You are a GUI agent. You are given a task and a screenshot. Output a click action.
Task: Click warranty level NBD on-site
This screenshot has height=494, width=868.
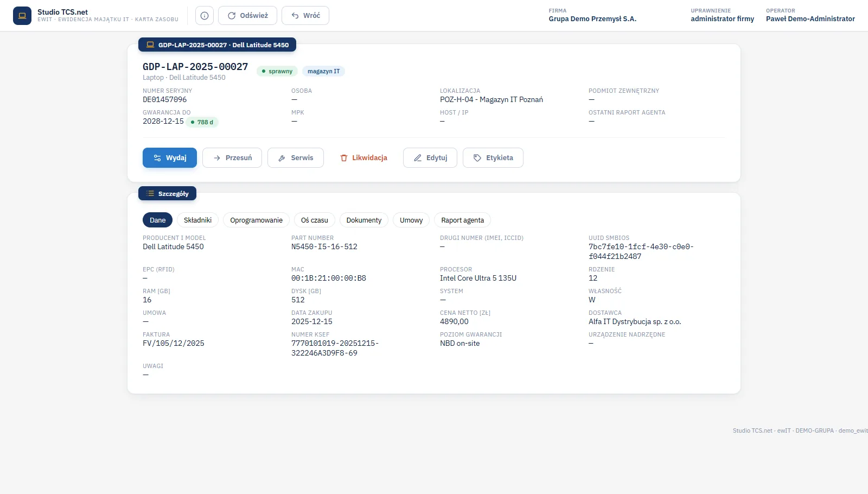460,343
